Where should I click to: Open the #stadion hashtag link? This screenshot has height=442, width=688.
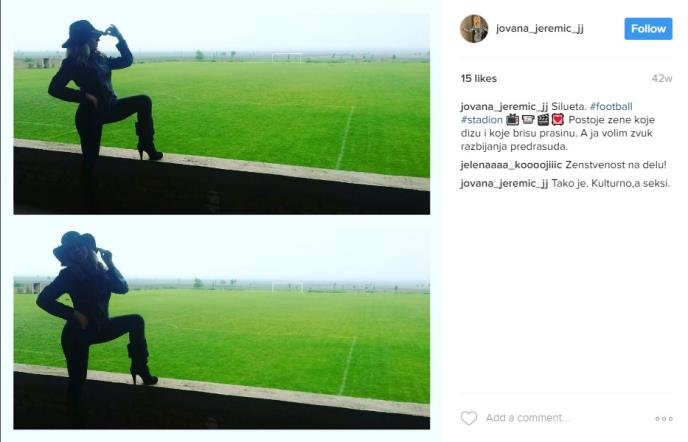point(481,120)
